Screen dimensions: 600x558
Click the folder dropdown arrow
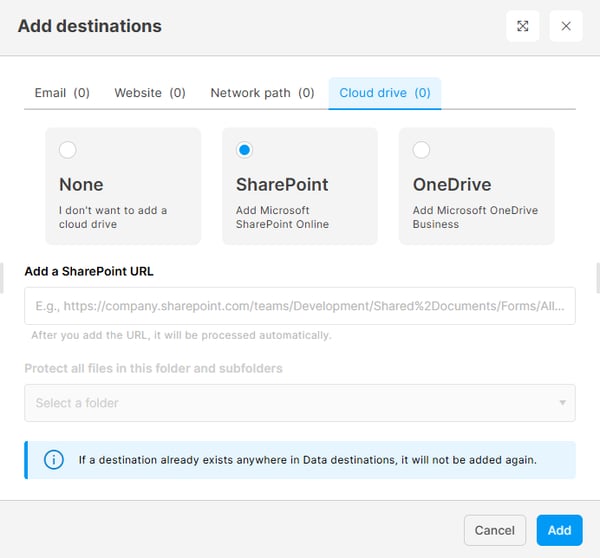[562, 403]
